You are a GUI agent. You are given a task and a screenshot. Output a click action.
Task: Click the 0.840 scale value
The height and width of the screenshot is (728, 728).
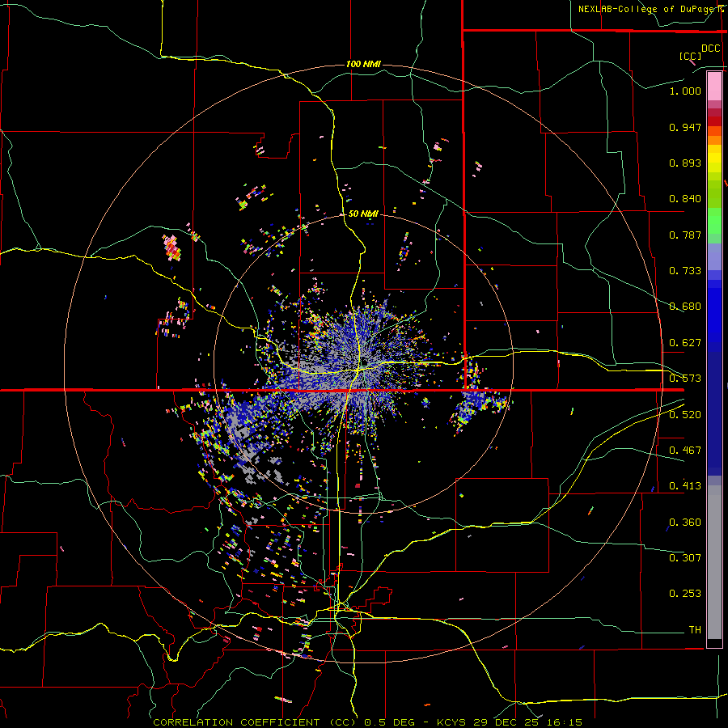pos(685,199)
